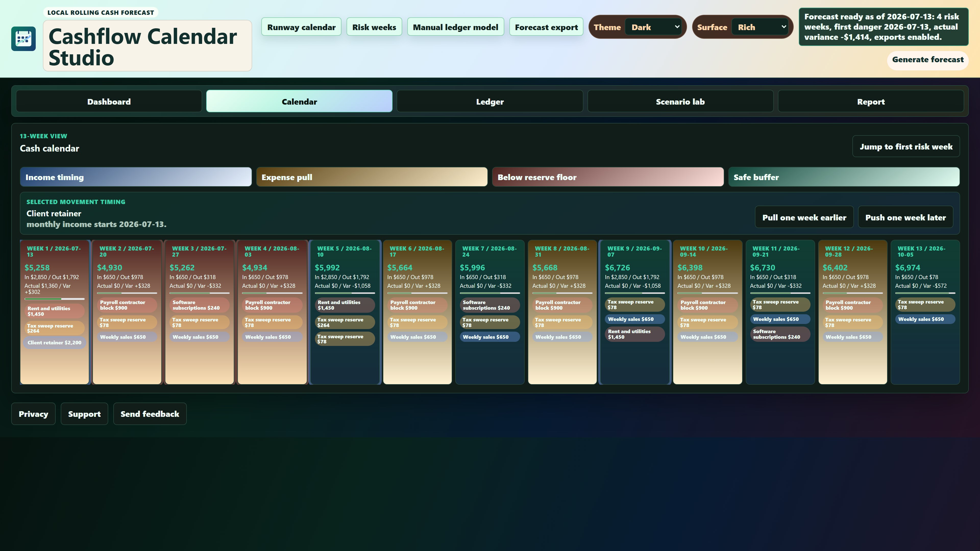Image resolution: width=980 pixels, height=551 pixels.
Task: Select Tax sweep reserve $264 in Week 1
Action: [x=54, y=328]
